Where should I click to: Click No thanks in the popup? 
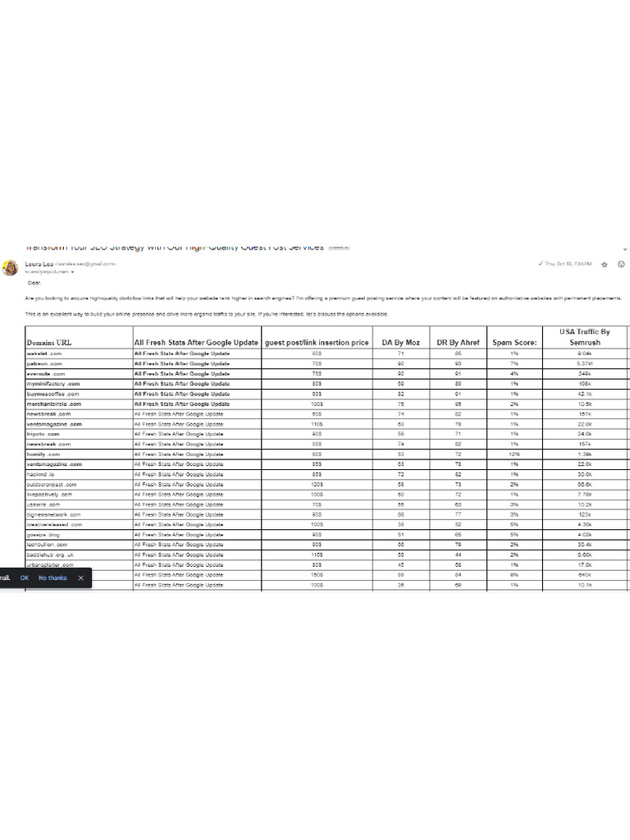click(x=52, y=578)
